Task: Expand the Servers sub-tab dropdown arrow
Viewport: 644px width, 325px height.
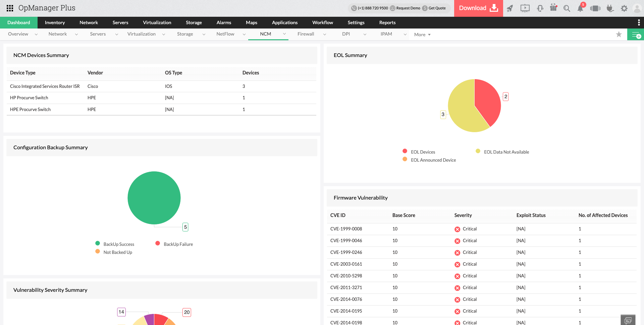Action: pos(117,34)
